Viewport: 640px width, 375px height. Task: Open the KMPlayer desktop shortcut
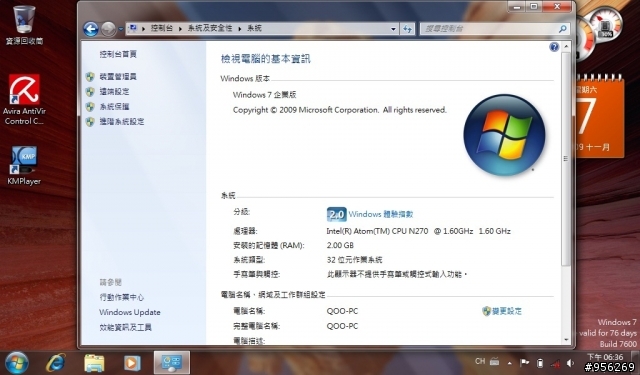point(24,166)
